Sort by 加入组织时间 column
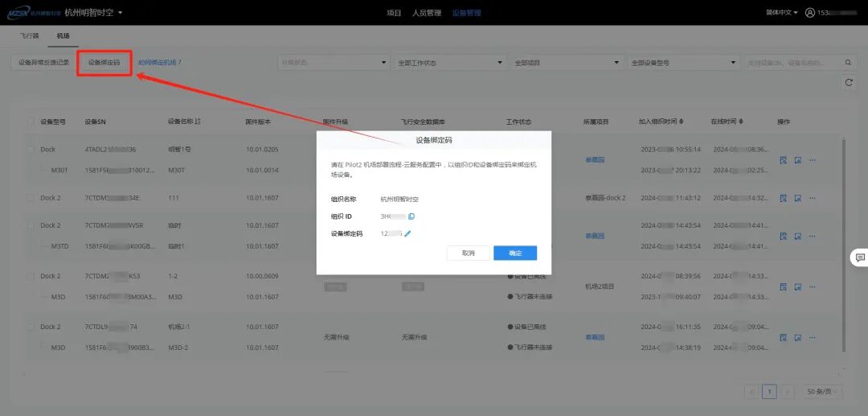The height and width of the screenshot is (416, 868). coord(682,122)
